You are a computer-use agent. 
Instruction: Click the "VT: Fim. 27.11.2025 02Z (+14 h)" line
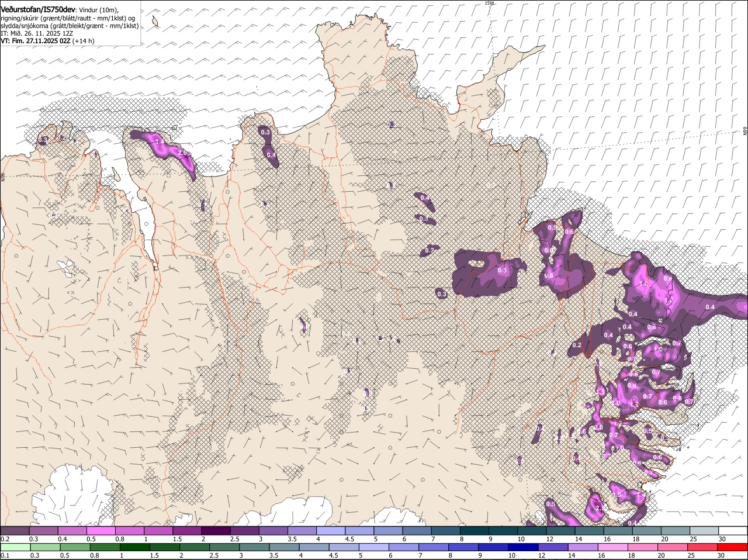click(x=47, y=41)
